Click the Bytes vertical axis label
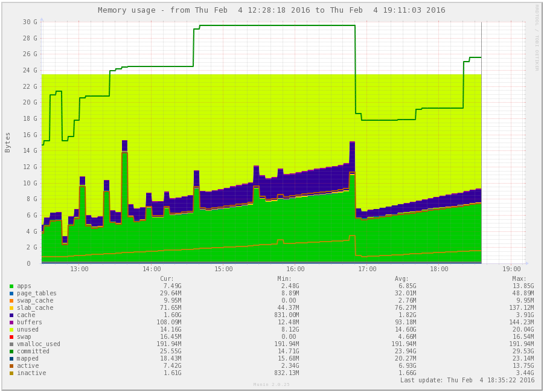The image size is (544, 392). tap(8, 143)
